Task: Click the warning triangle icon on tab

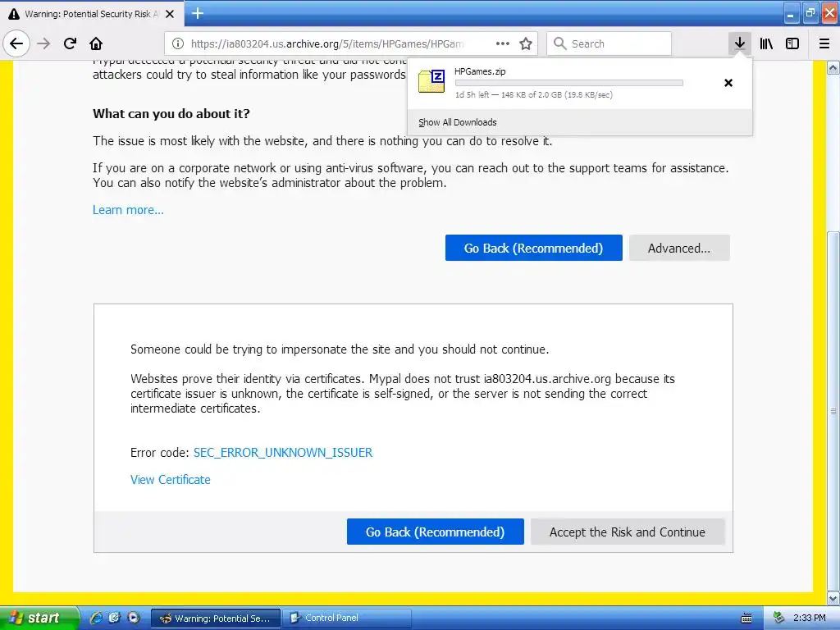Action: tap(14, 14)
